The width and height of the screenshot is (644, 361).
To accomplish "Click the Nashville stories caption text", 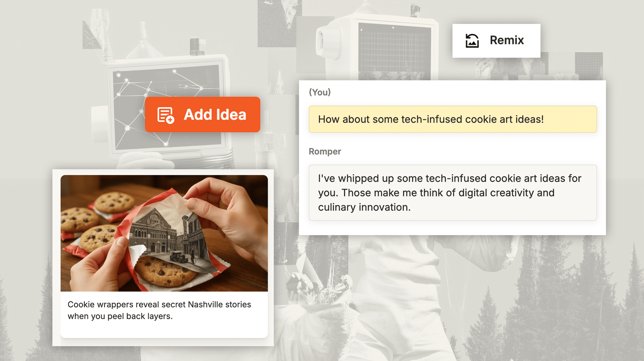I will [x=159, y=310].
